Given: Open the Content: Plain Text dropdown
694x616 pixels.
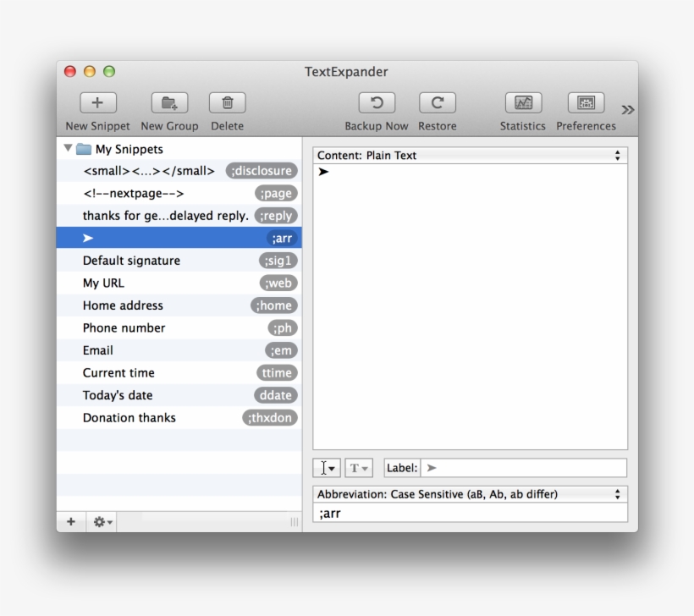Looking at the screenshot, I should click(x=470, y=155).
